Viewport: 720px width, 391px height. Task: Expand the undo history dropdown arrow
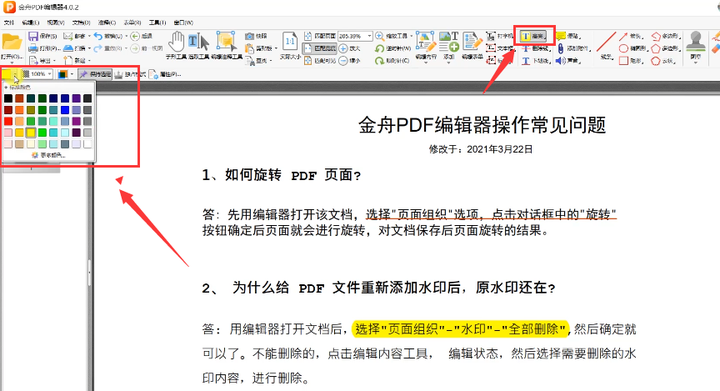click(x=127, y=36)
